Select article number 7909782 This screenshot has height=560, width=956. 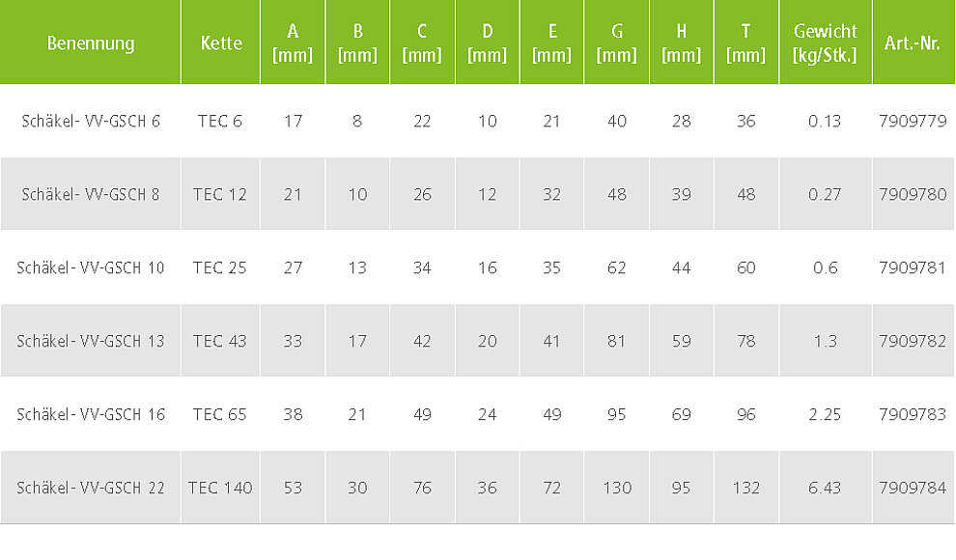tap(913, 341)
